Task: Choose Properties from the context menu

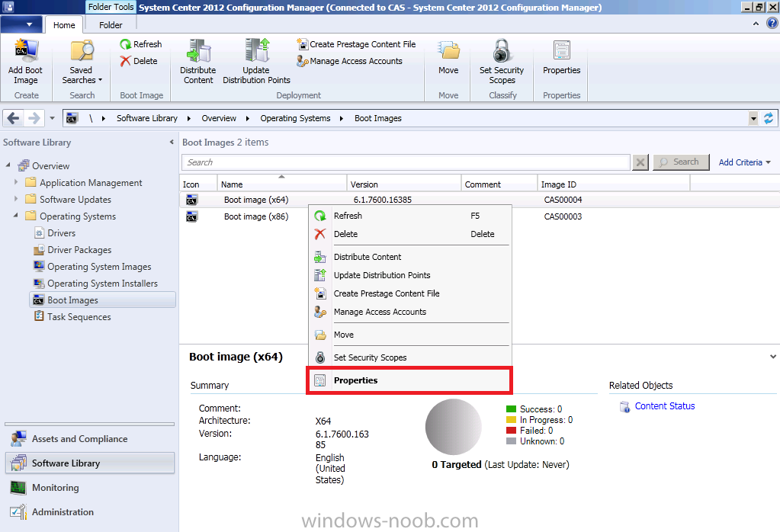Action: click(x=410, y=381)
